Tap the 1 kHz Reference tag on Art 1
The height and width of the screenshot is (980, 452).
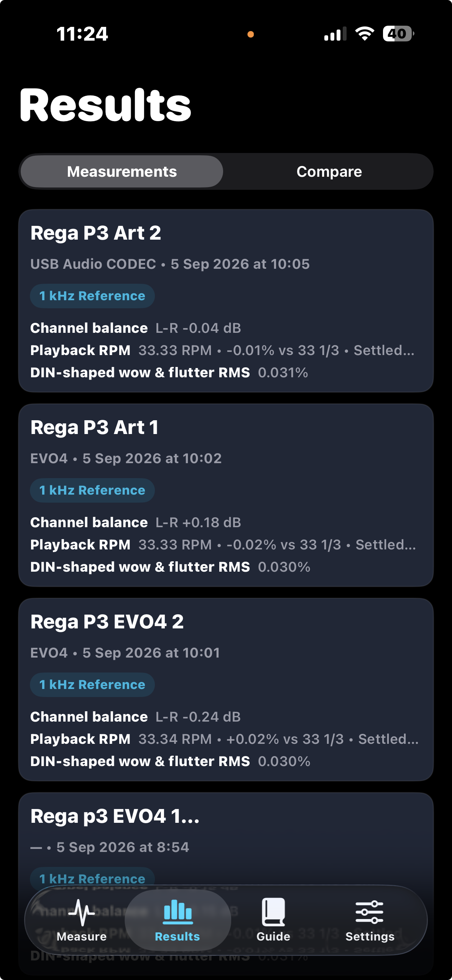click(92, 490)
